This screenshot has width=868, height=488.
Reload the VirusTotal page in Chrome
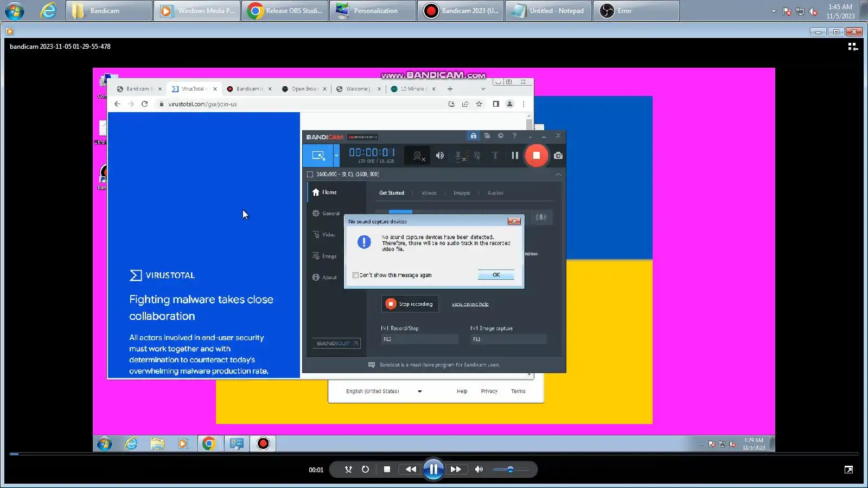click(x=144, y=104)
